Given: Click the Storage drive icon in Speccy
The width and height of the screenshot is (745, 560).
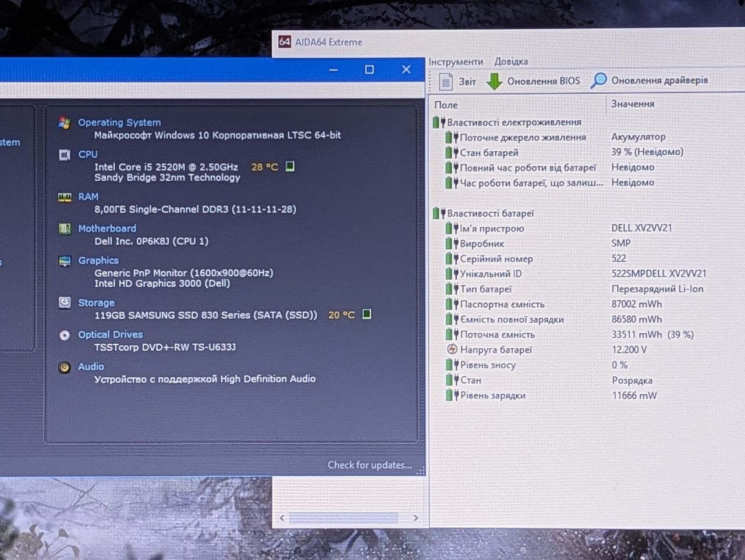Looking at the screenshot, I should (x=65, y=303).
